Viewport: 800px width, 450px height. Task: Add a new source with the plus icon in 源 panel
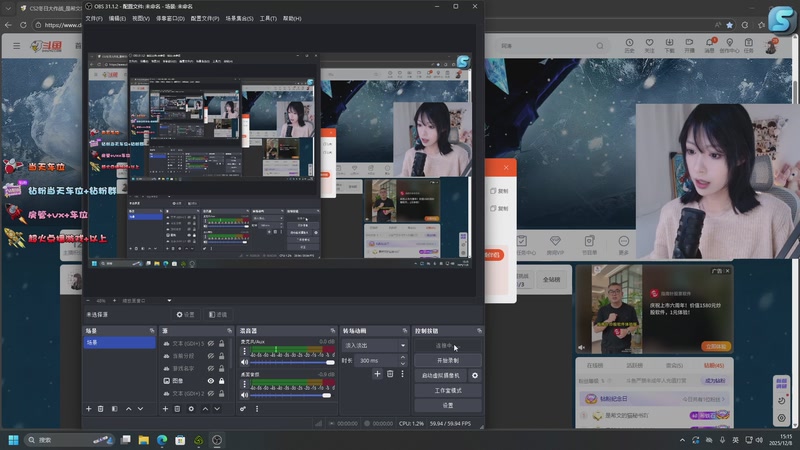coord(165,409)
